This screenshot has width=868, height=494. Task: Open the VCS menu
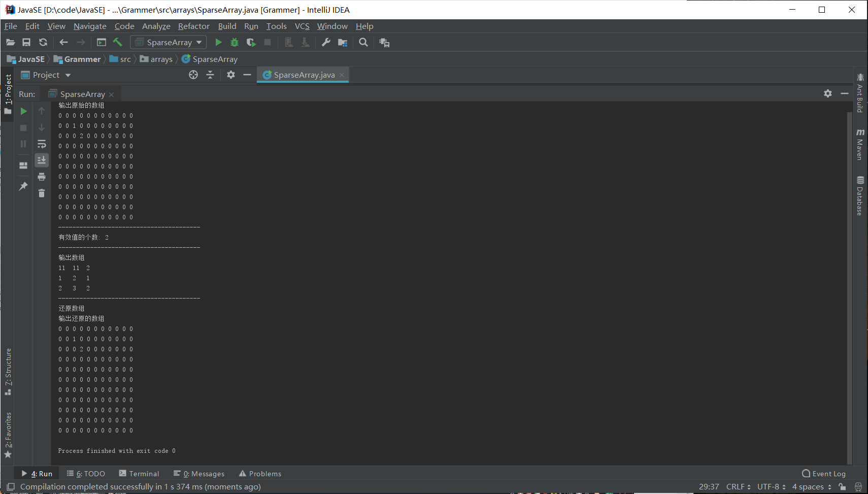coord(302,26)
